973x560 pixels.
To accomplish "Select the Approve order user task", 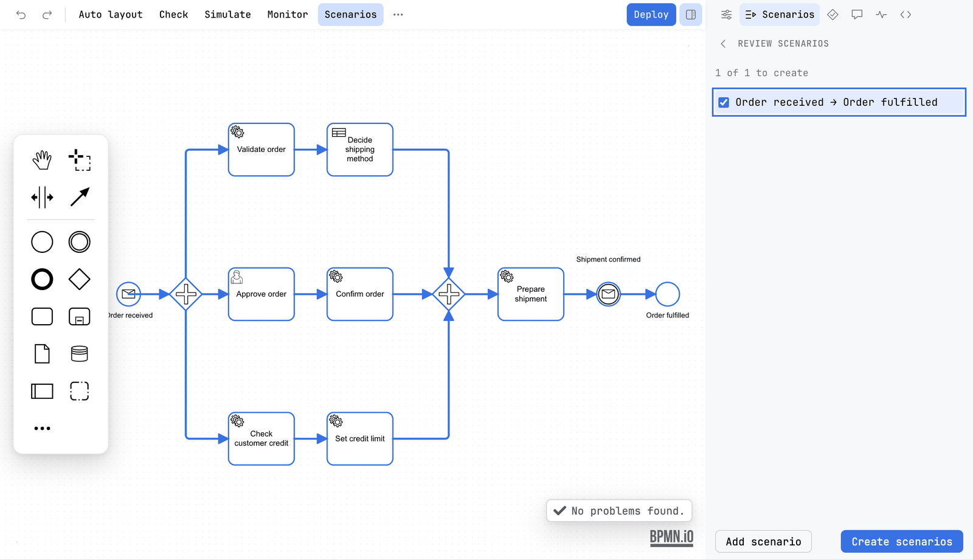I will (261, 294).
